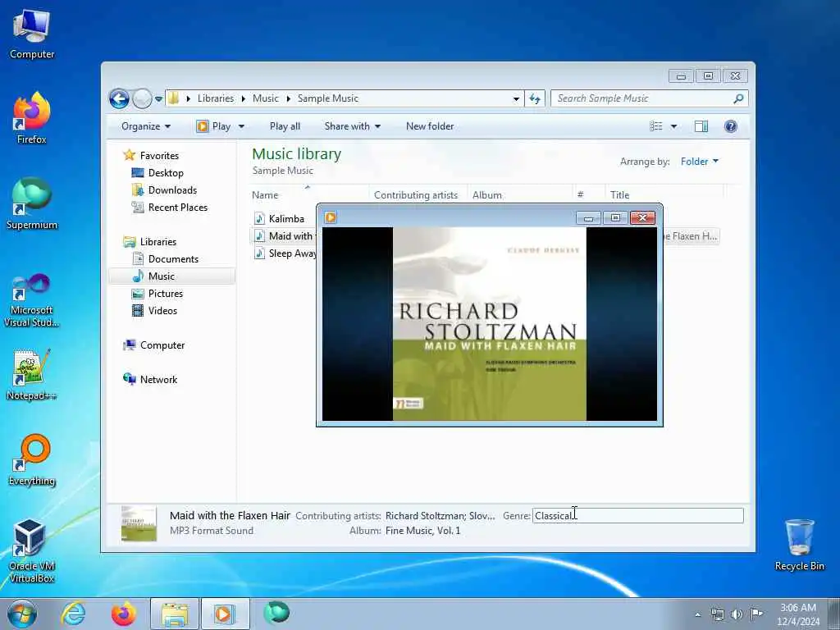Open the recent locations dropdown arrow
The width and height of the screenshot is (840, 630).
(x=158, y=99)
